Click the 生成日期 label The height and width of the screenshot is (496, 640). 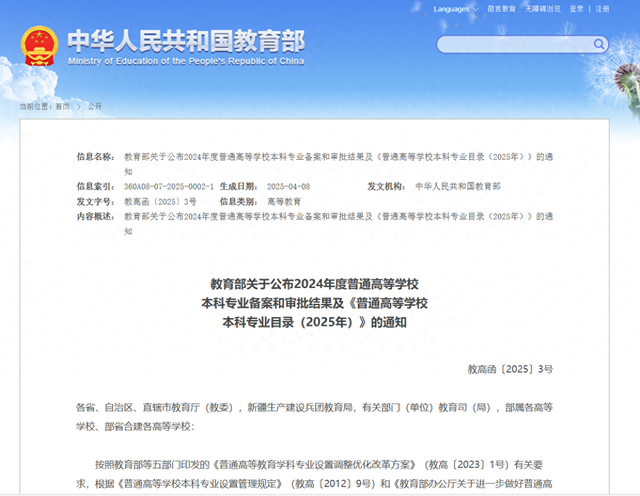pyautogui.click(x=239, y=187)
